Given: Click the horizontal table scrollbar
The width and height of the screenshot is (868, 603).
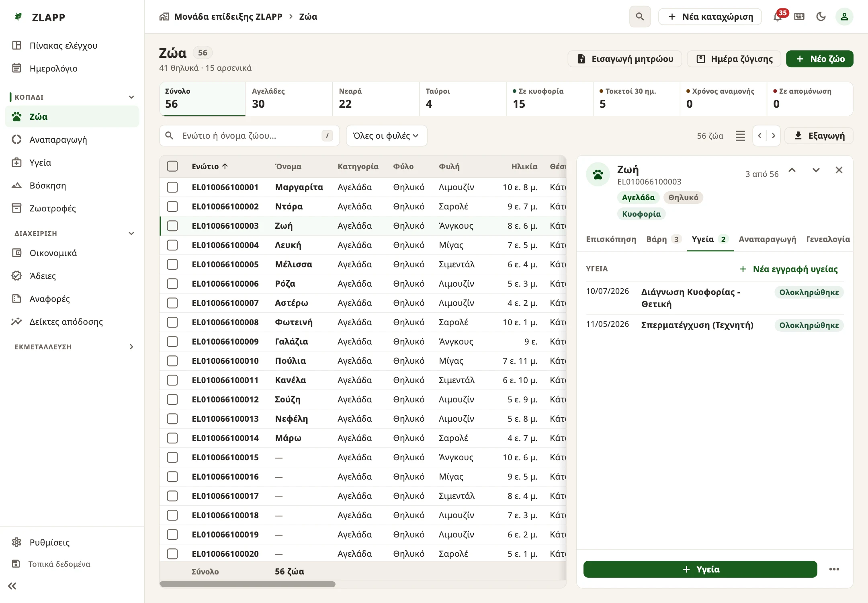Looking at the screenshot, I should point(248,584).
